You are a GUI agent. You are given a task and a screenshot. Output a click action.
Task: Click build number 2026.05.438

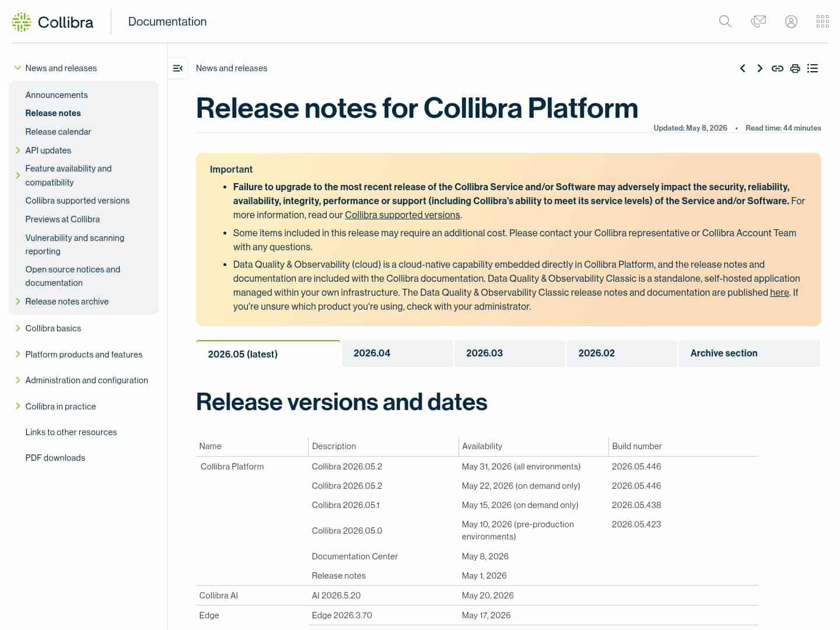(636, 505)
